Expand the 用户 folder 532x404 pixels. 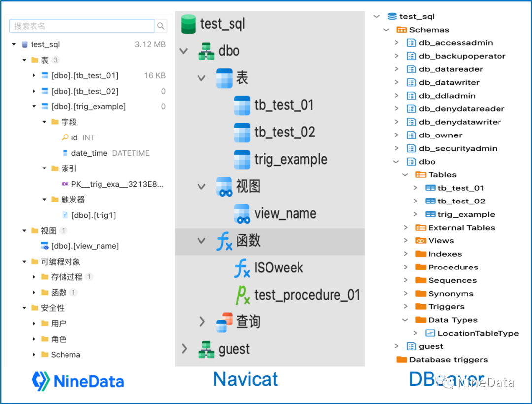click(x=34, y=324)
